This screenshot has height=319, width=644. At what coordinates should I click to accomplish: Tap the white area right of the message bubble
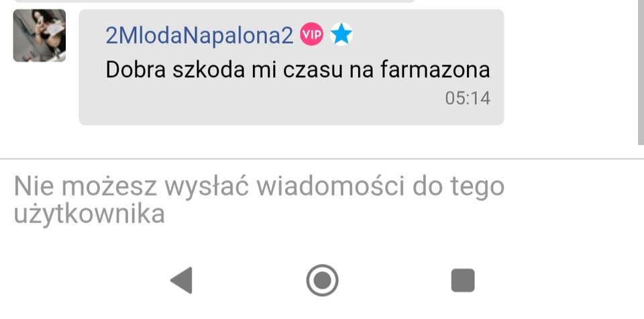(570, 67)
